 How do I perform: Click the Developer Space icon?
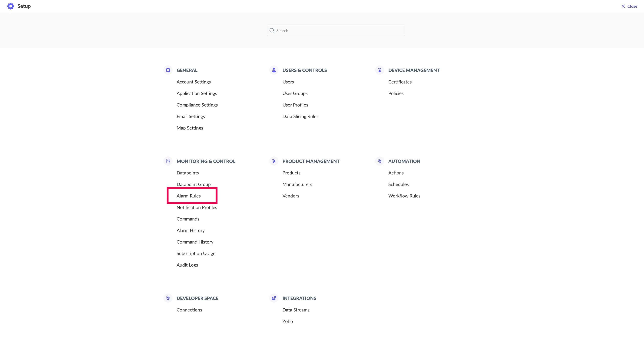pyautogui.click(x=168, y=298)
